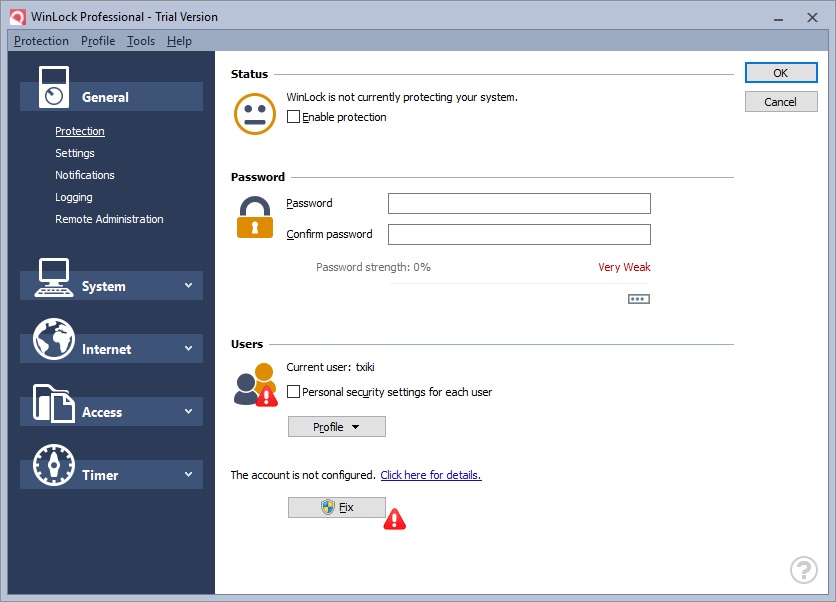Select Logging in sidebar
Screen dimensions: 836x602
click(74, 197)
